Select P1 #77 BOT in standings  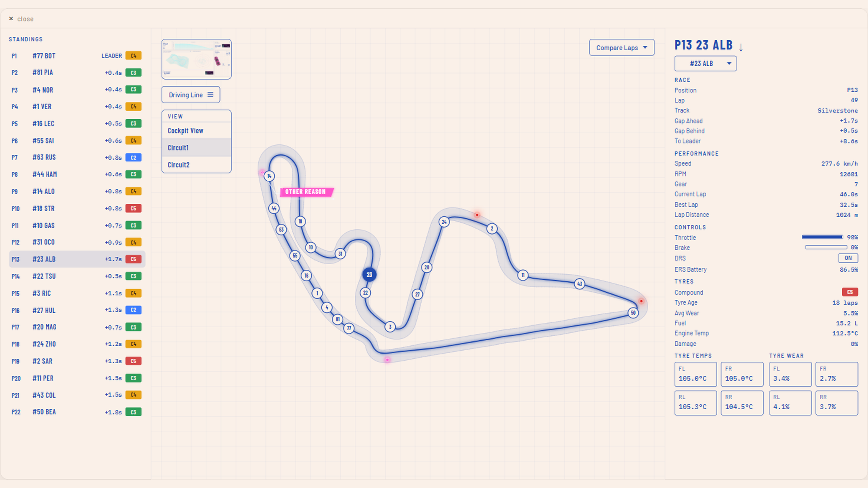point(77,56)
